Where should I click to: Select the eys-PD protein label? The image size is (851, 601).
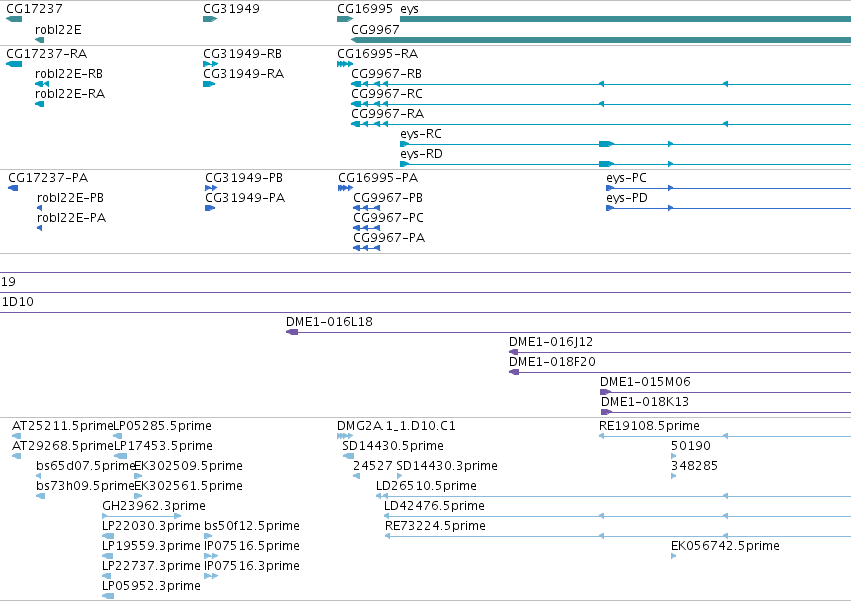point(627,198)
